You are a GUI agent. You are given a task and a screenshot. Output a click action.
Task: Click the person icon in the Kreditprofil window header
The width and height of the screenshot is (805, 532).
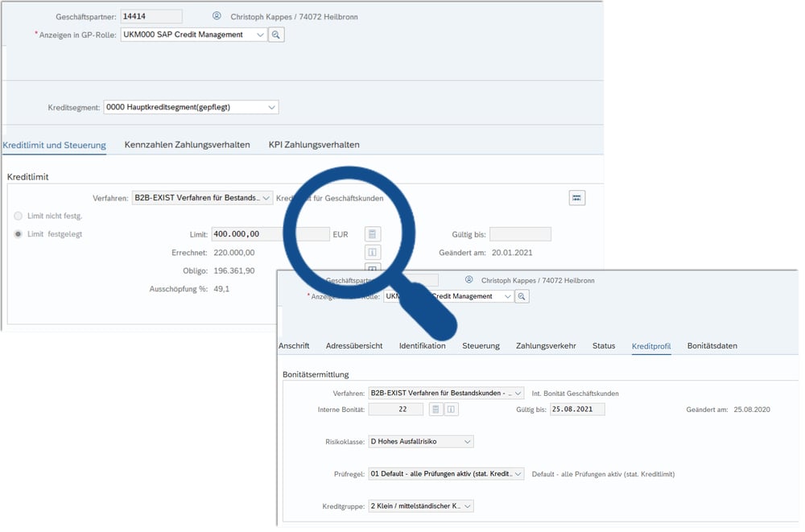point(469,280)
